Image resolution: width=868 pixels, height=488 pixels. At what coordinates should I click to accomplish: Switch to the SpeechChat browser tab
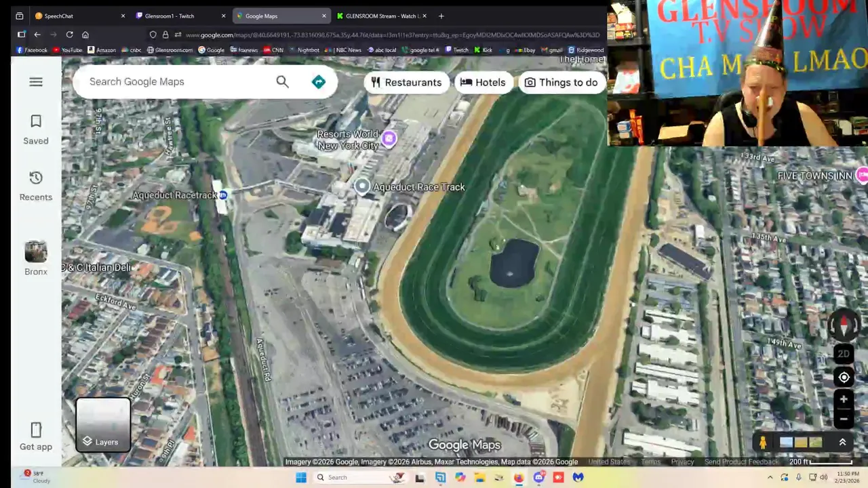[x=80, y=16]
